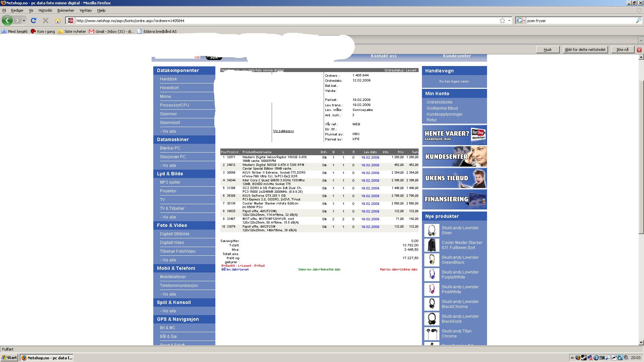The image size is (644, 362).
Task: Click the Kundesenter banner image
Action: [x=454, y=157]
